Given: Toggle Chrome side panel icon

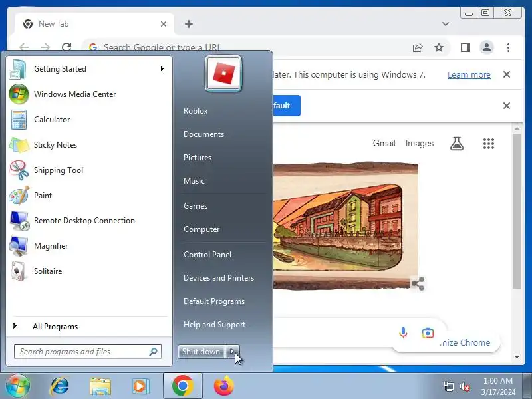Looking at the screenshot, I should (x=465, y=47).
